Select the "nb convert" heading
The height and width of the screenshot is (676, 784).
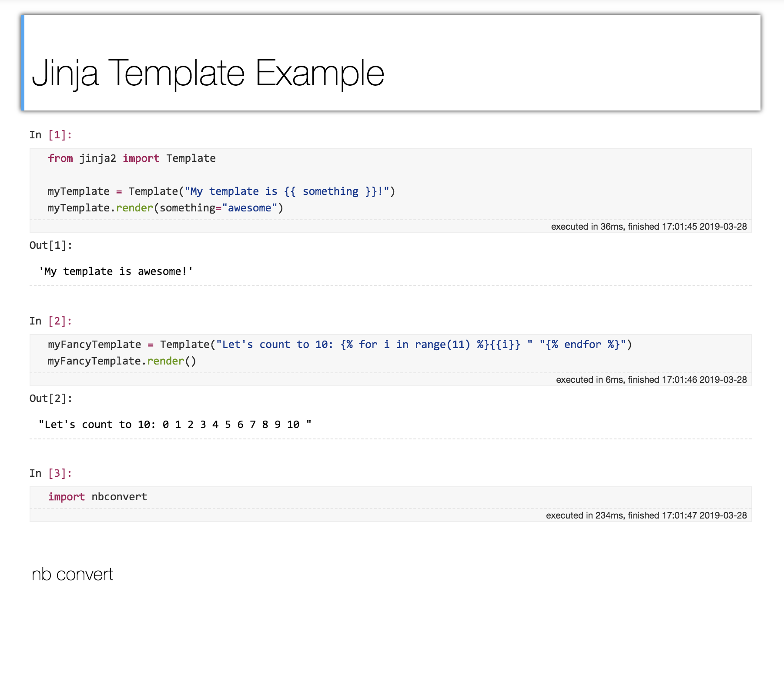[x=73, y=574]
